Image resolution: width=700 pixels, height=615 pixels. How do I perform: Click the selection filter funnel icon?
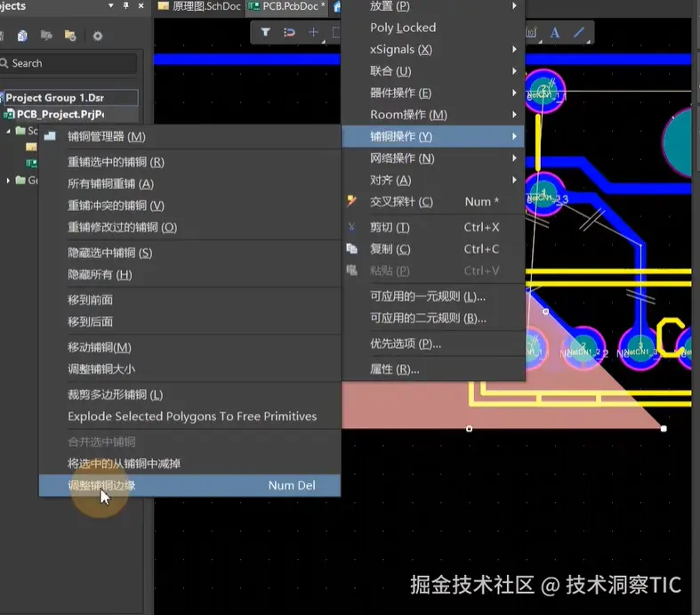click(x=266, y=32)
